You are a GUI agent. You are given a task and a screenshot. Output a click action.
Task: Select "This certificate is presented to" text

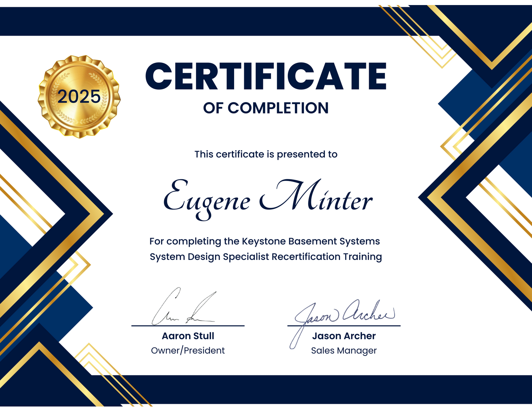pos(266,154)
